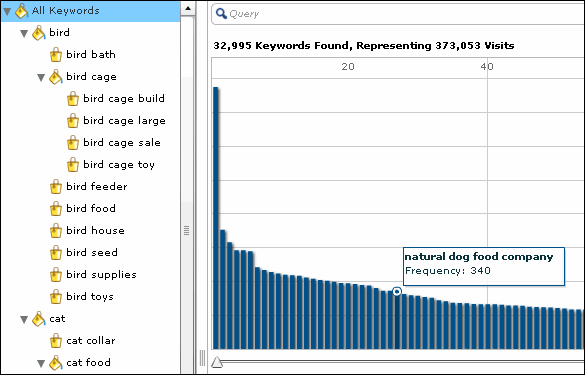Click the bird cage build bucket icon
The width and height of the screenshot is (585, 375).
click(73, 99)
